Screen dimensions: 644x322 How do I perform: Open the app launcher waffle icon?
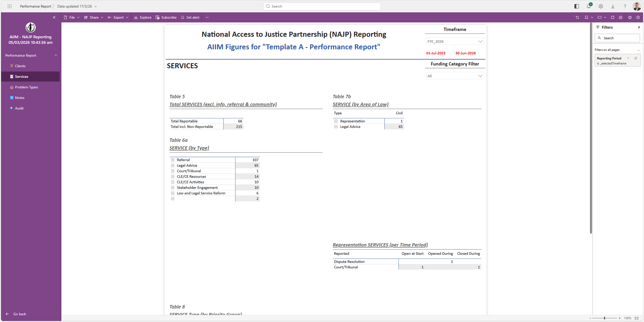coord(10,6)
